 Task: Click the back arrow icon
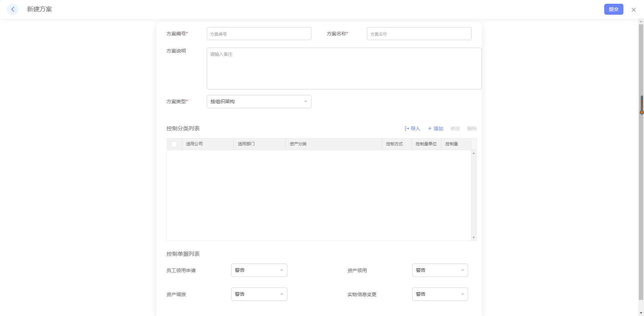13,9
